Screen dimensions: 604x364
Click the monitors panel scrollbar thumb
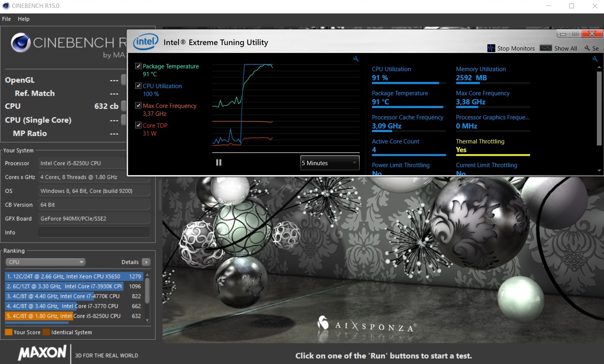599,108
